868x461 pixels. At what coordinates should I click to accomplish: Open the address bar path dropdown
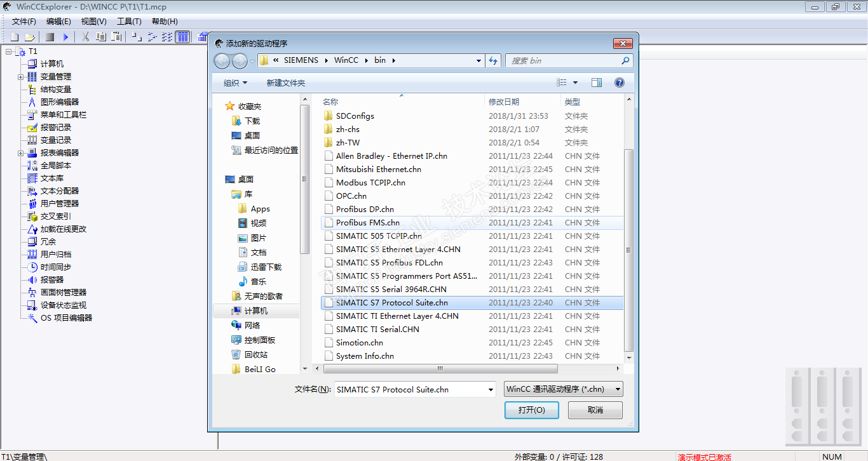pos(479,61)
